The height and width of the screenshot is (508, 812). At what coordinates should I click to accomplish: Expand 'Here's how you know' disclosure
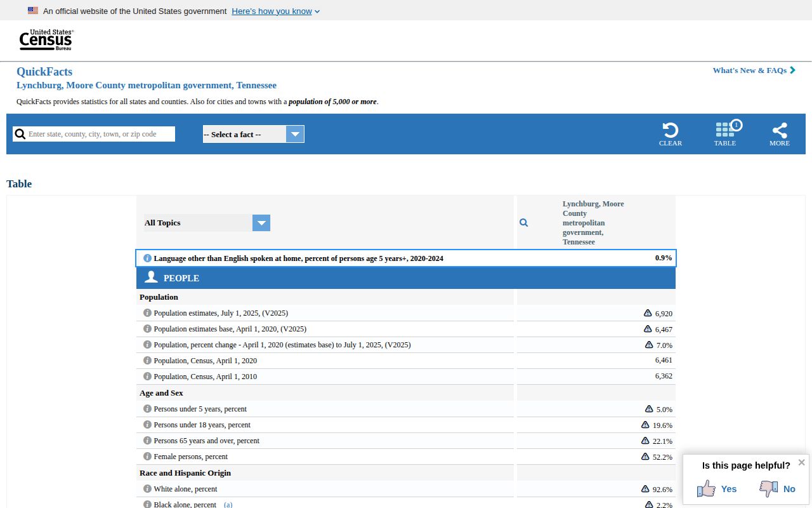(276, 11)
